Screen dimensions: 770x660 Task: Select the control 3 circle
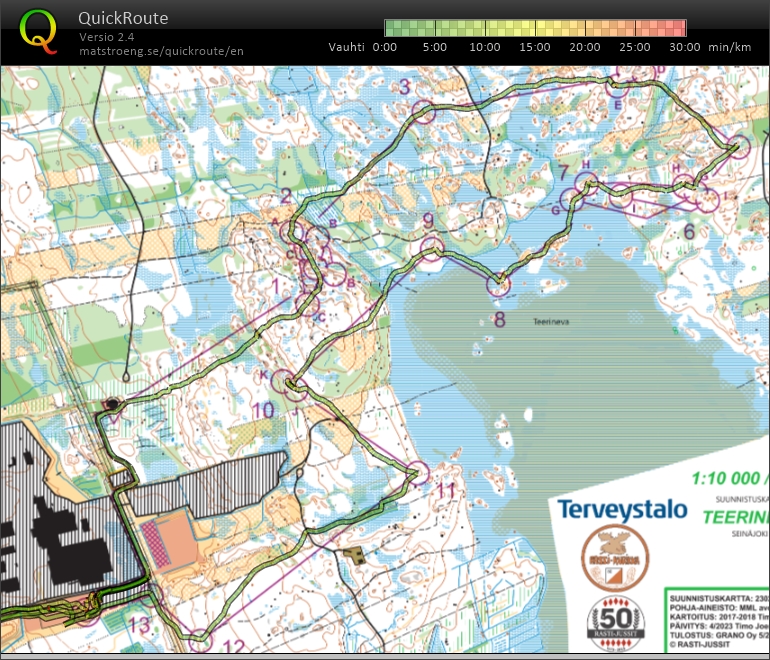pyautogui.click(x=425, y=112)
